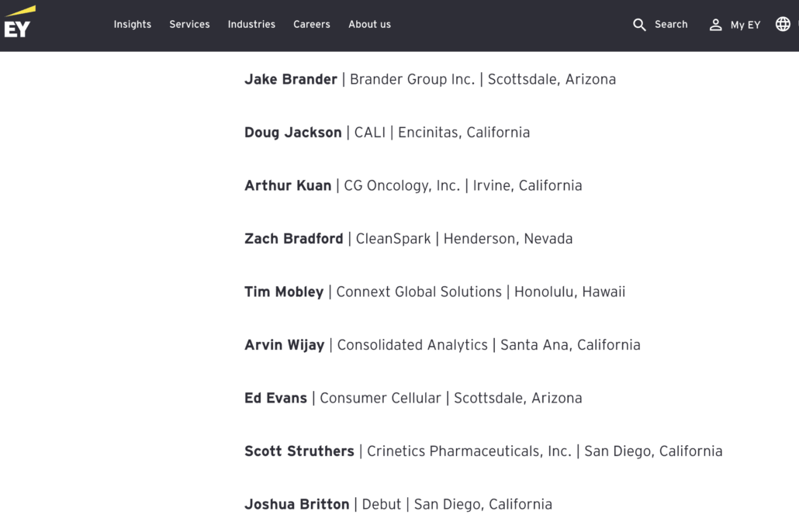Open the Industries menu
This screenshot has width=799, height=532.
point(251,25)
